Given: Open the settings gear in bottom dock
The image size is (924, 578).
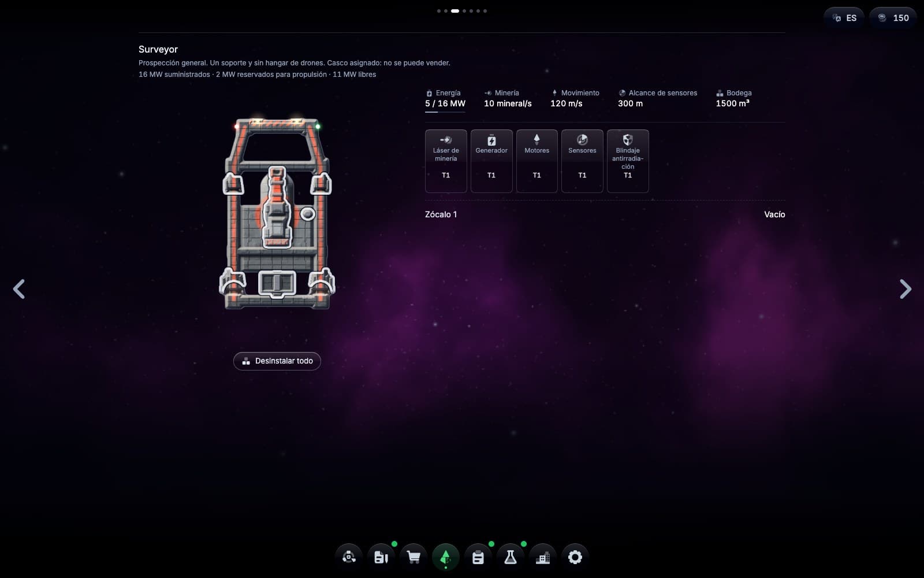Looking at the screenshot, I should click(x=575, y=557).
